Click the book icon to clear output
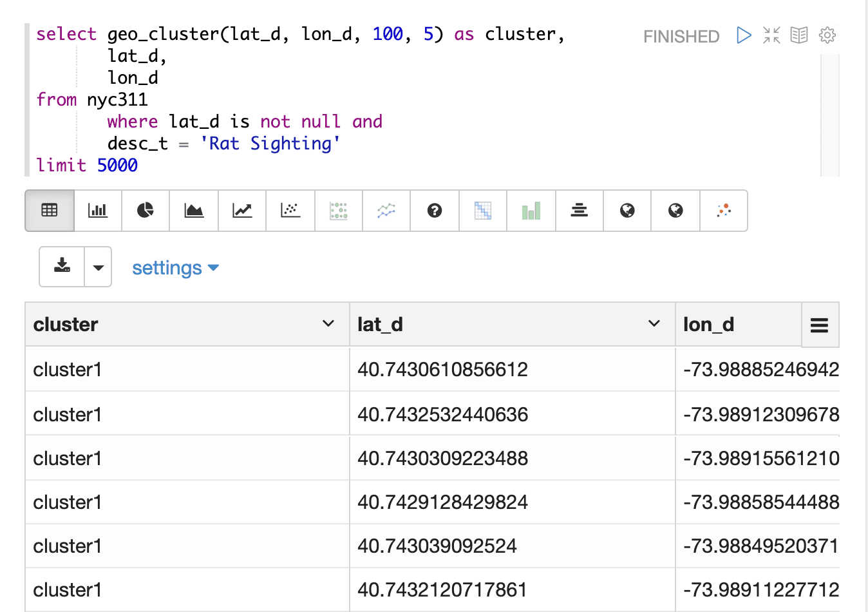The height and width of the screenshot is (612, 868). point(798,35)
